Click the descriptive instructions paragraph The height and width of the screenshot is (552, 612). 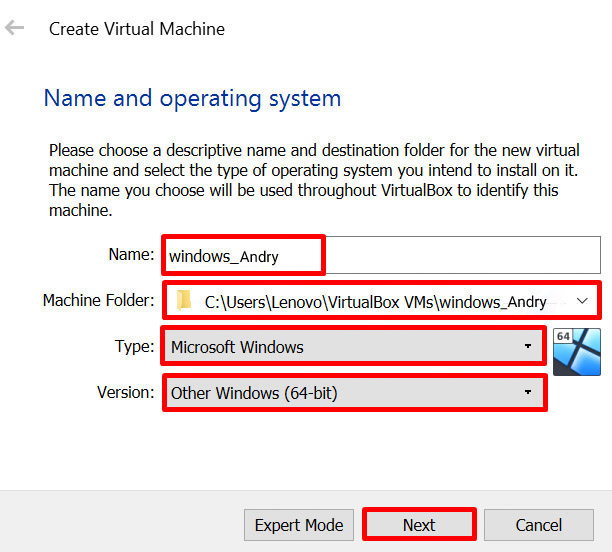(x=310, y=180)
